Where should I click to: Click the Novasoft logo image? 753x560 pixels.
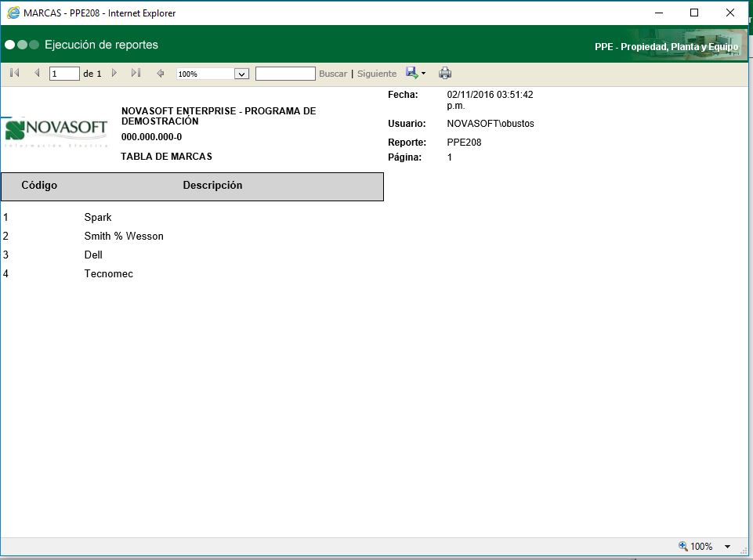click(56, 132)
